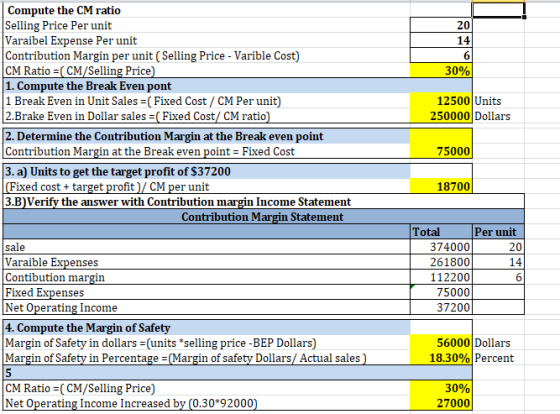Viewport: 560px width, 414px height.
Task: Click the 'Varaible Expenses' row label
Action: coord(51,263)
